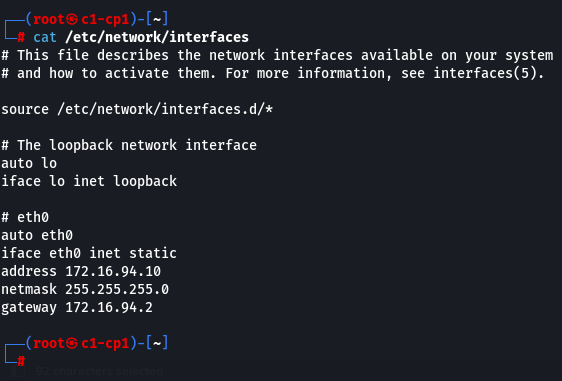Screen dimensions: 562x381
Task: Click the netmask value 255.255.255.0
Action: (117, 289)
